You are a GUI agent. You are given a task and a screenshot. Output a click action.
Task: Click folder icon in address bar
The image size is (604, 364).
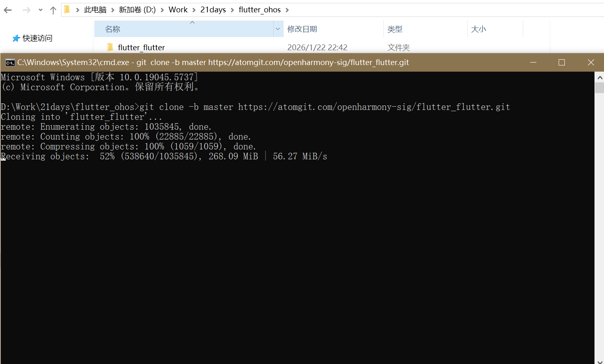pos(67,9)
